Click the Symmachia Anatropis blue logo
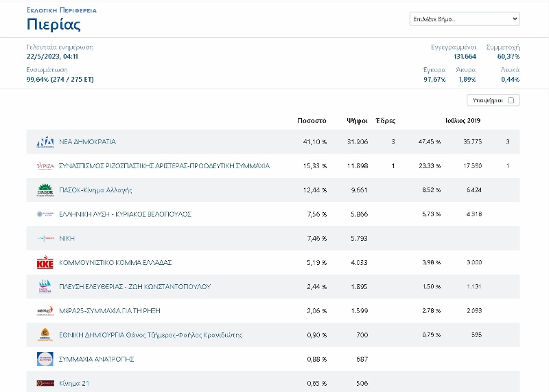This screenshot has height=392, width=549. click(x=45, y=359)
